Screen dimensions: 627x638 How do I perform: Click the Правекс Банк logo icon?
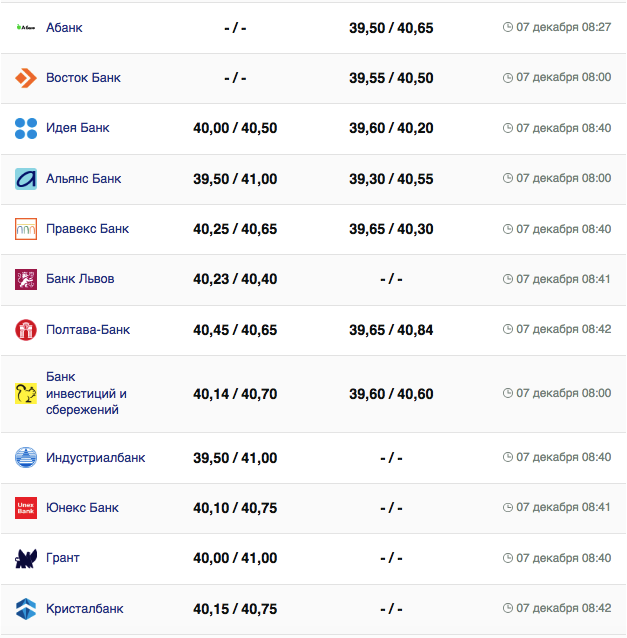tap(26, 229)
